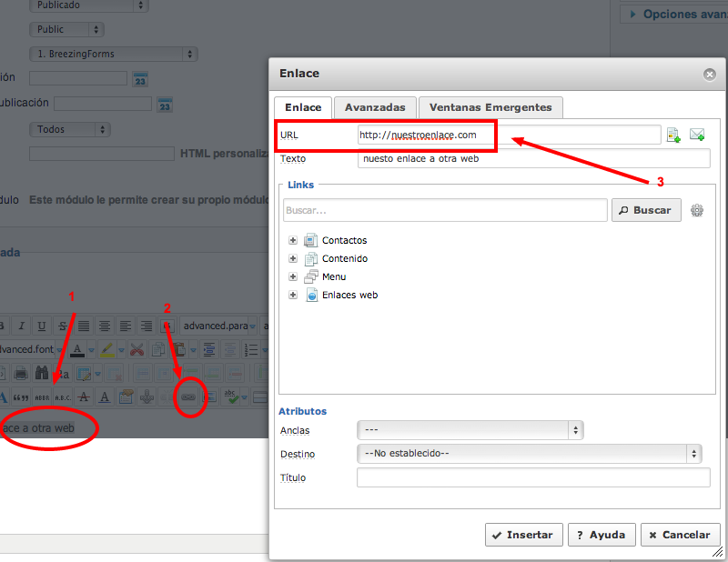This screenshot has width=728, height=562.
Task: Open the highlight color dropdown arrow
Action: [x=121, y=350]
